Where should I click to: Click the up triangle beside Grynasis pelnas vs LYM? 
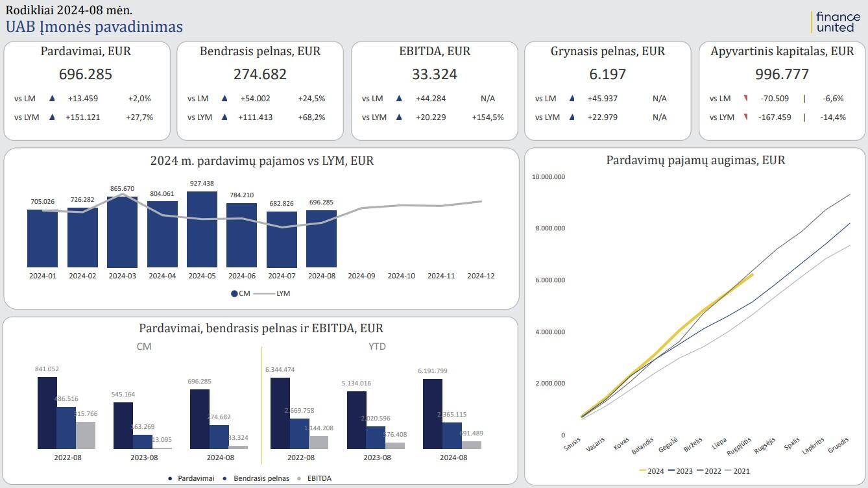click(572, 117)
